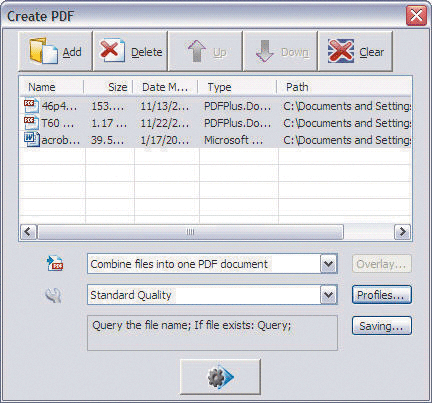Sort the list by Size column header
This screenshot has height=403, width=432.
(x=108, y=87)
